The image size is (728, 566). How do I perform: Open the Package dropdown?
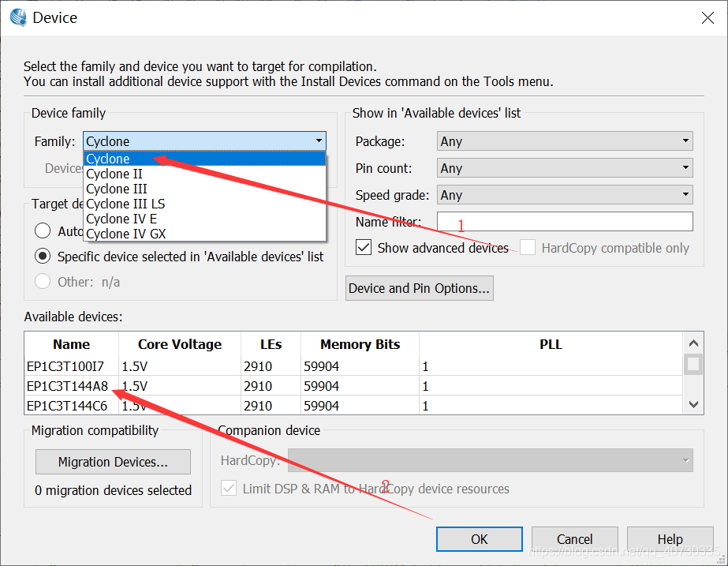[565, 141]
